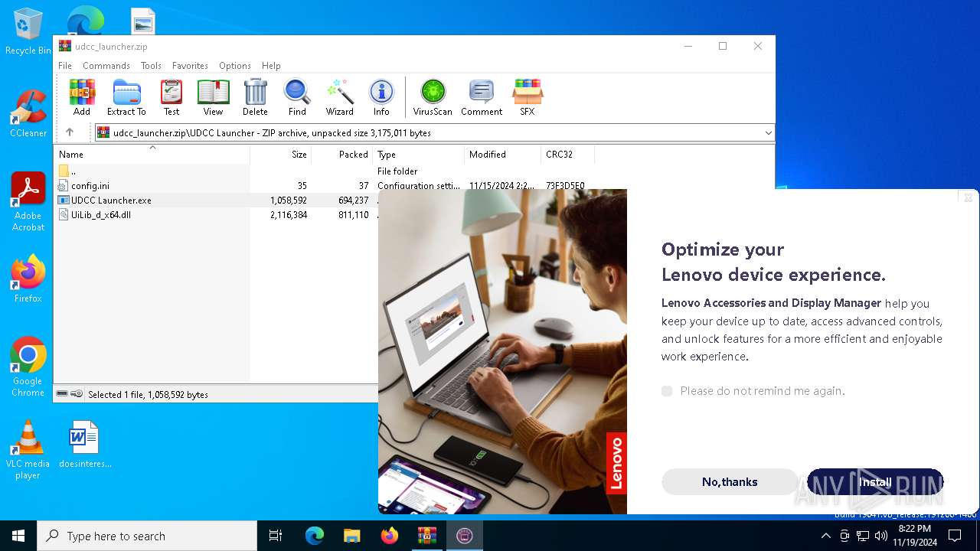
Task: Open Microsoft Edge from the taskbar
Action: tap(315, 536)
